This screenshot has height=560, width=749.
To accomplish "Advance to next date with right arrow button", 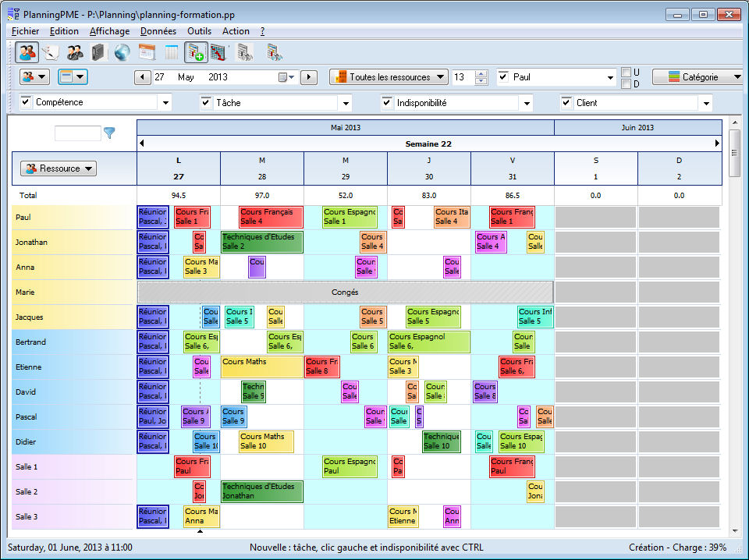I will [309, 77].
